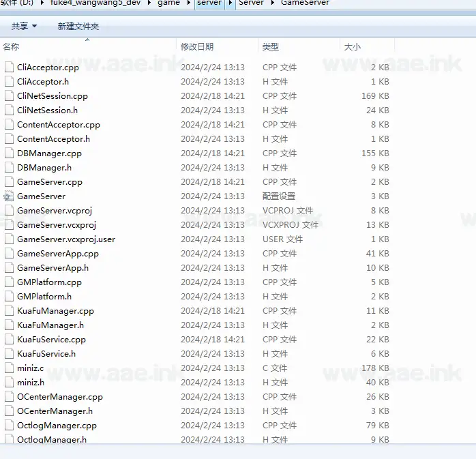Expand arrow after game in address bar
This screenshot has width=476, height=459.
[x=188, y=3]
